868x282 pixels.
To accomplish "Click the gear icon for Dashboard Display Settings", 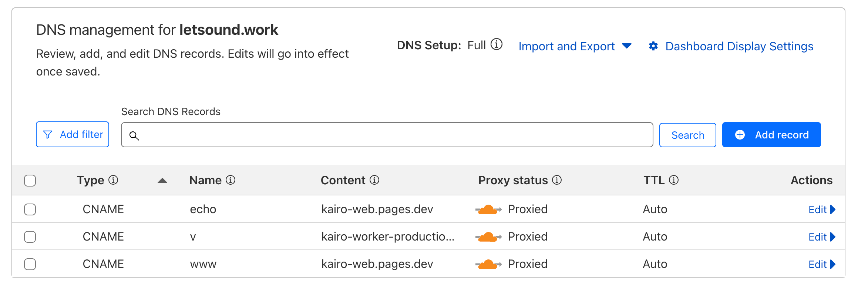I will pyautogui.click(x=653, y=46).
